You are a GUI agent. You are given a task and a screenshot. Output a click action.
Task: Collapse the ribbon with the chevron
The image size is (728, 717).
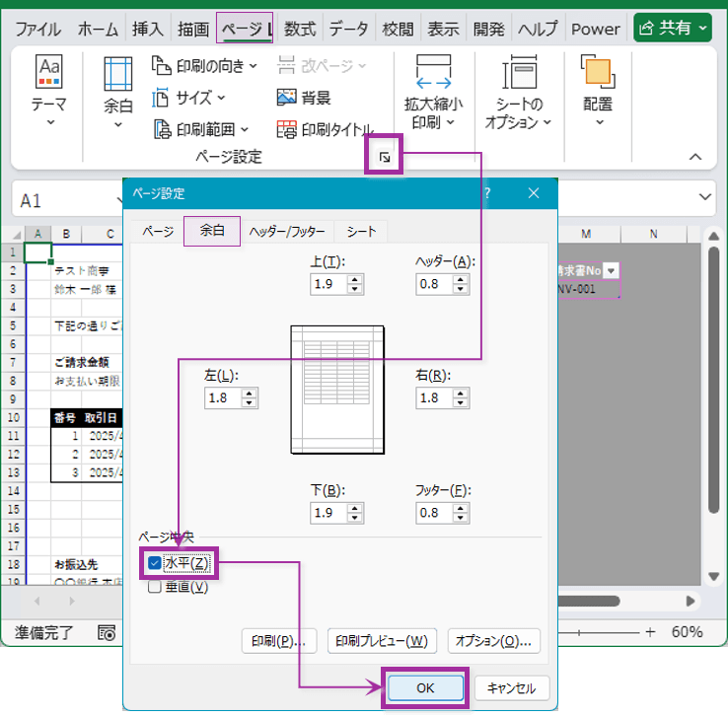pos(695,157)
